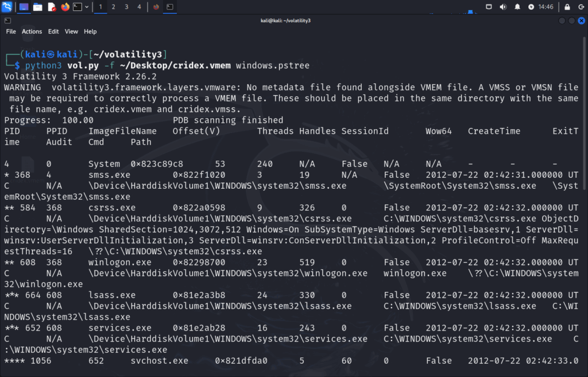Click 'python3' in the command line

click(x=43, y=65)
